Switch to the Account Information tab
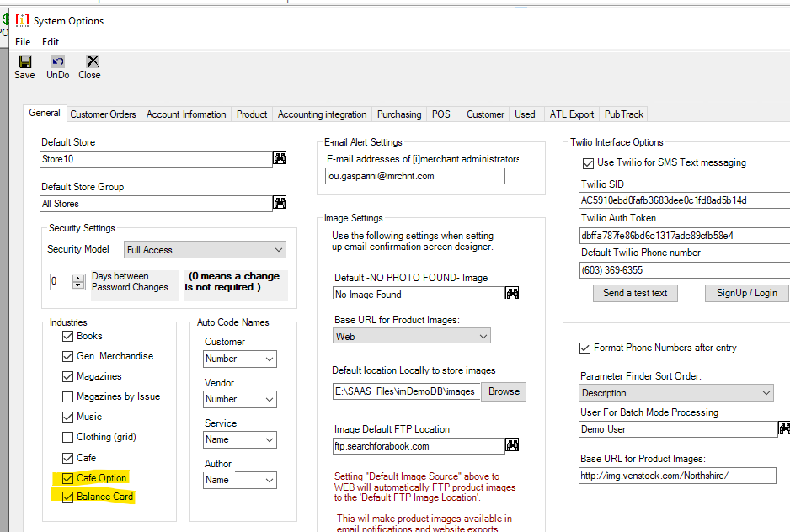 point(186,114)
